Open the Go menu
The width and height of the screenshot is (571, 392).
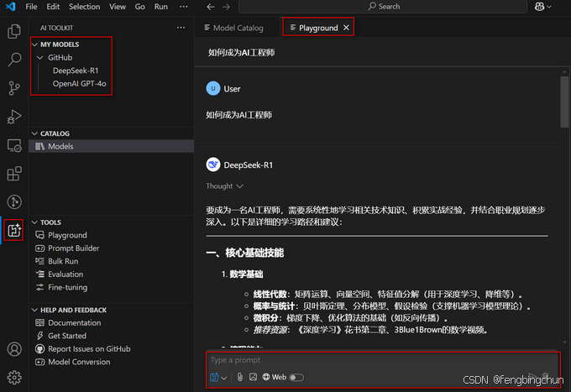click(140, 7)
